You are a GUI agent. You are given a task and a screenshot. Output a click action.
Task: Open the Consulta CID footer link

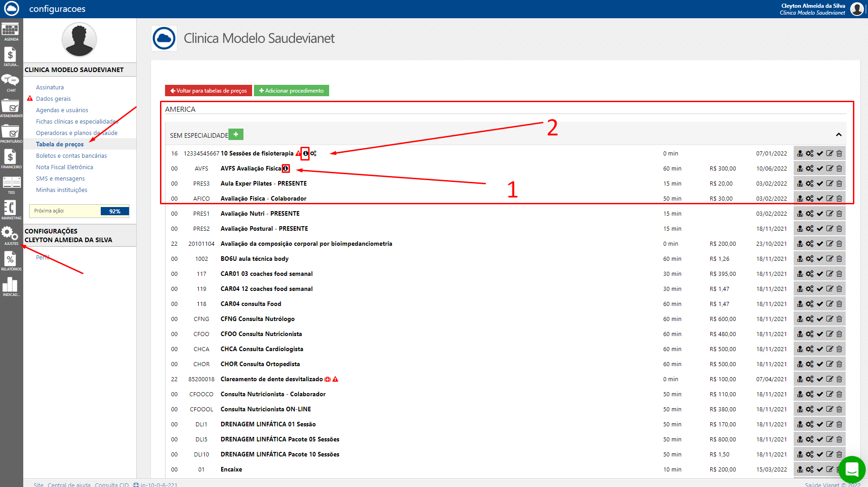coord(112,485)
